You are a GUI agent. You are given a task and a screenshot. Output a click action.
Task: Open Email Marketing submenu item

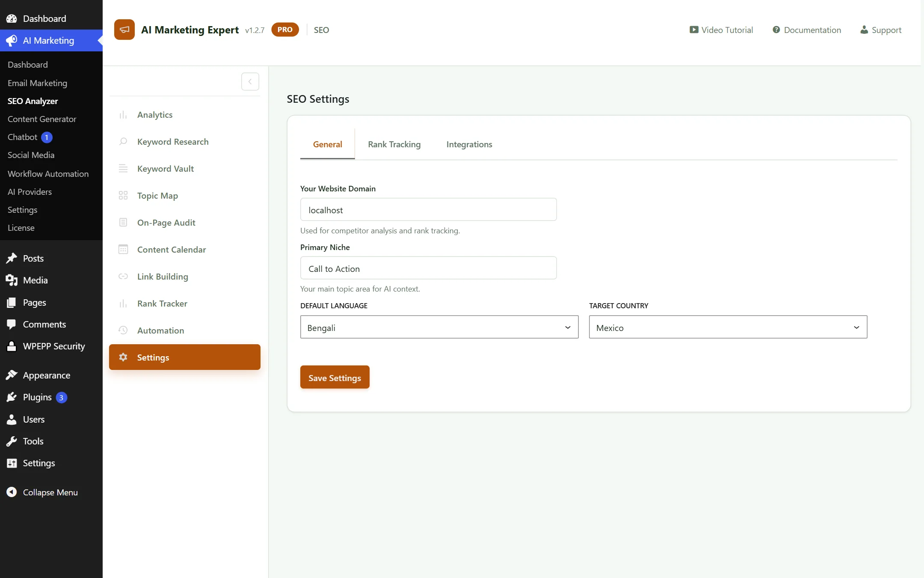(x=37, y=83)
